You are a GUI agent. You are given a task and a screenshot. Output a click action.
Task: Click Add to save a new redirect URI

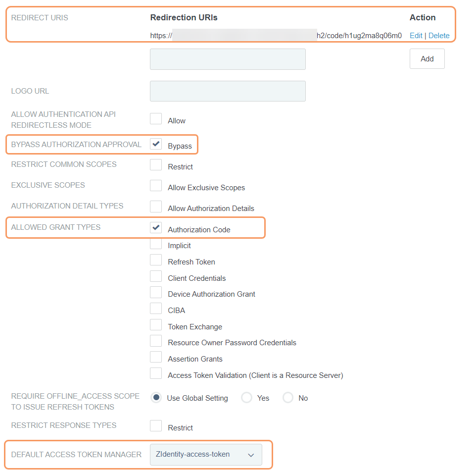tap(427, 58)
